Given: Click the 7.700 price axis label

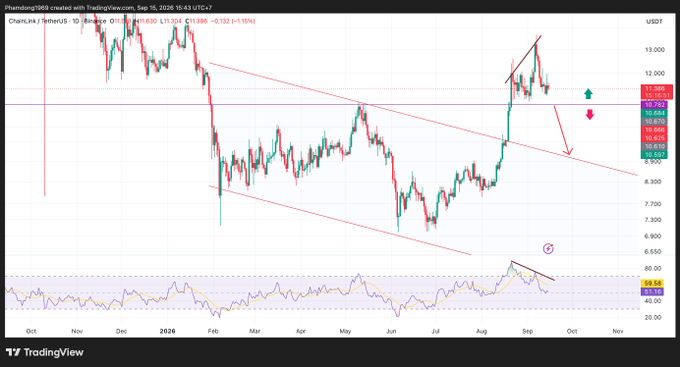Looking at the screenshot, I should [x=653, y=204].
